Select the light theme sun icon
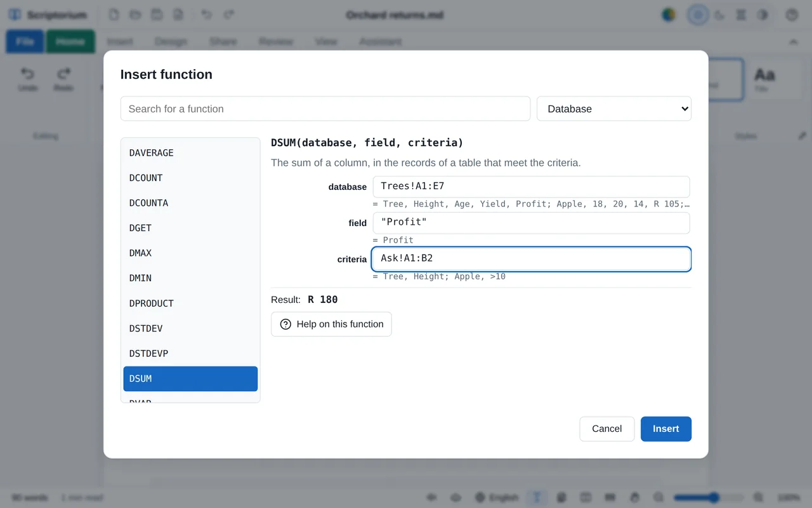This screenshot has width=812, height=508. [x=698, y=15]
